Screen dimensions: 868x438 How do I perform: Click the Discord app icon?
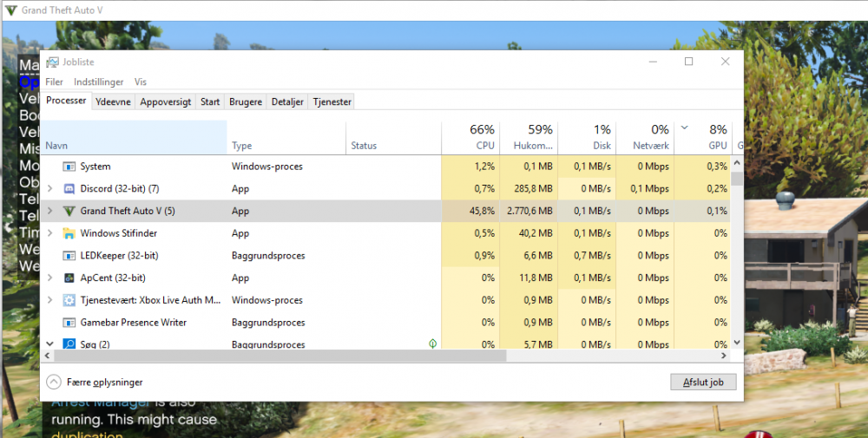click(x=69, y=188)
